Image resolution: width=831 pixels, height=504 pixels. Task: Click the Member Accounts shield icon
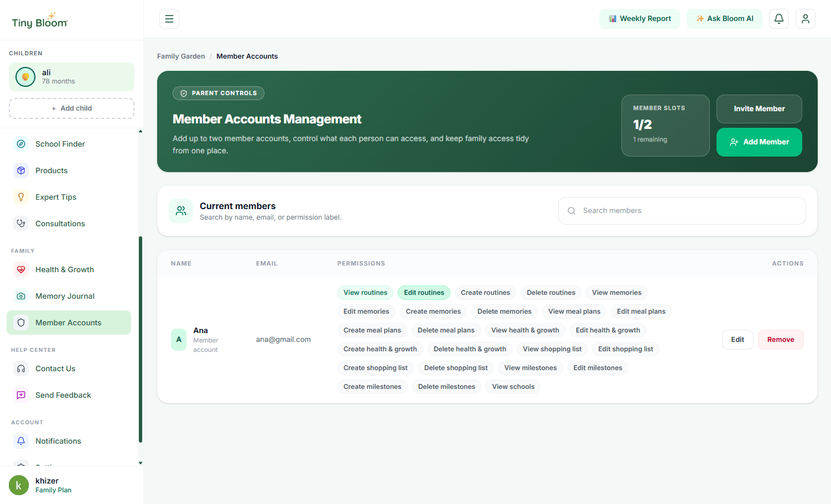coord(21,323)
